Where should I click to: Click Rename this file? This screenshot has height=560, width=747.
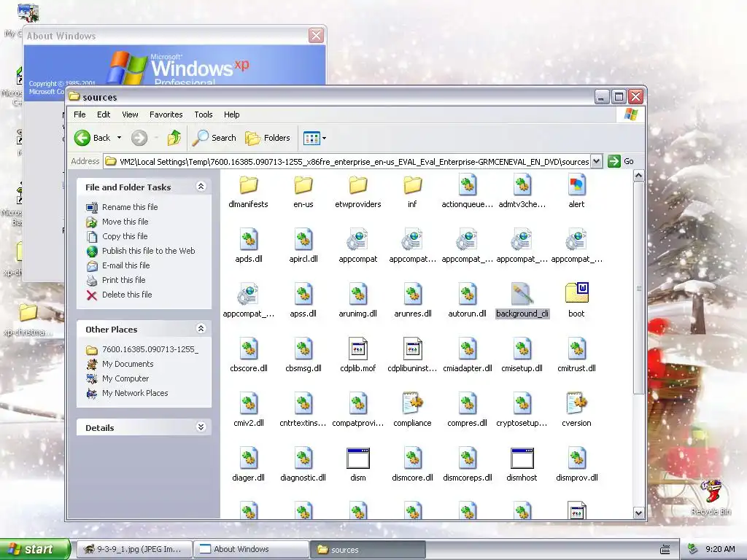[x=130, y=207]
